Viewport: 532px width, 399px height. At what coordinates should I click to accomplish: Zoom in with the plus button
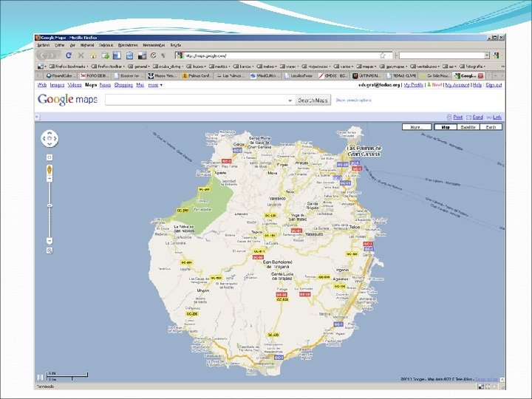50,179
